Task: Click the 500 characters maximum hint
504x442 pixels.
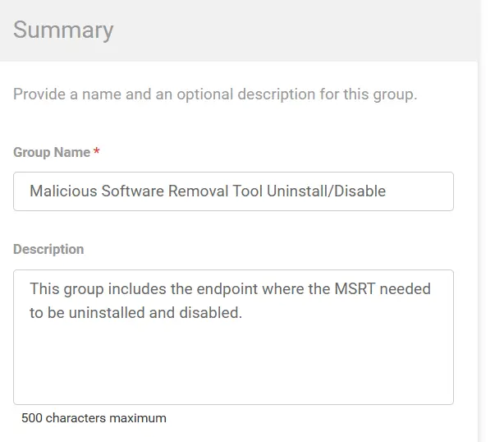Action: point(94,418)
